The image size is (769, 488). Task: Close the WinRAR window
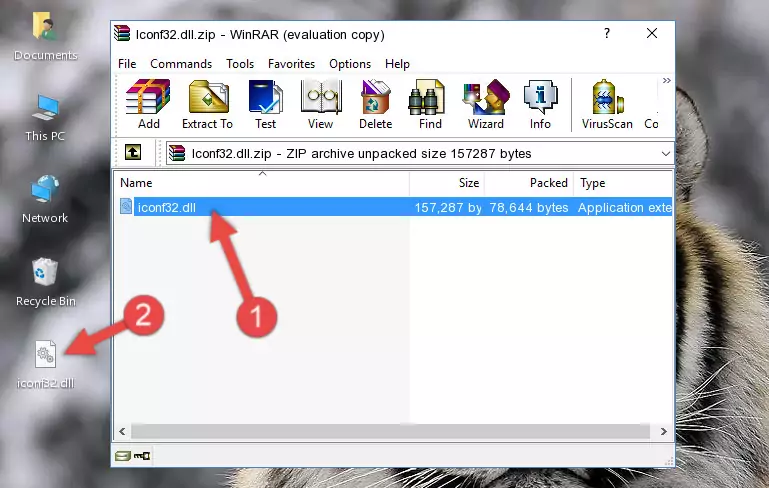652,33
